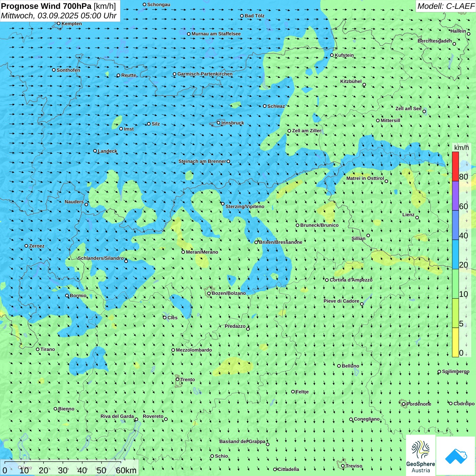Click the 'Prognose Wind 700hPa [km/h]' title
The image size is (476, 476).
click(58, 6)
